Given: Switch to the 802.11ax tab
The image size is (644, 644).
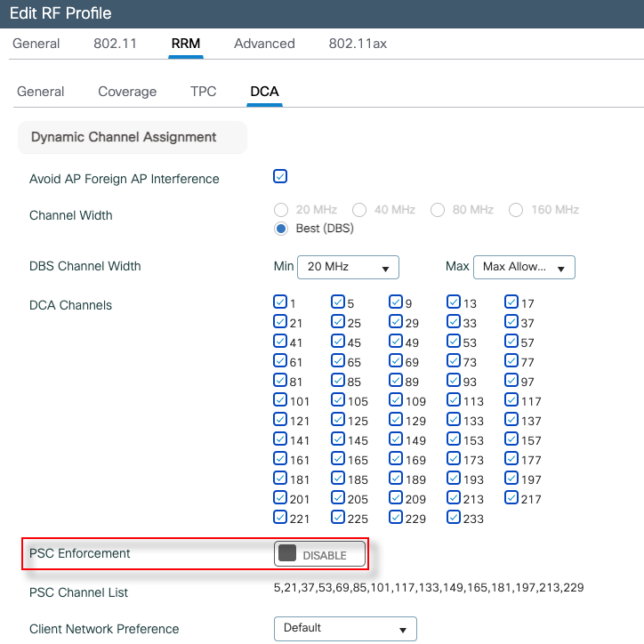Looking at the screenshot, I should (x=358, y=44).
